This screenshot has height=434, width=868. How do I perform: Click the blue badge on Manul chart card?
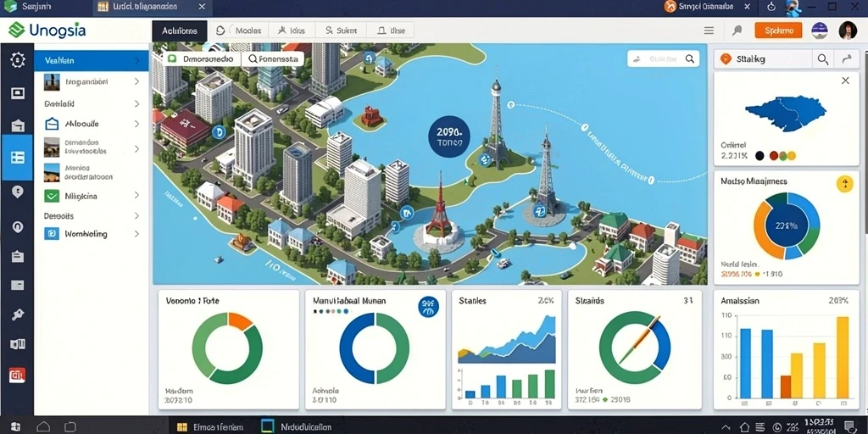coord(429,306)
